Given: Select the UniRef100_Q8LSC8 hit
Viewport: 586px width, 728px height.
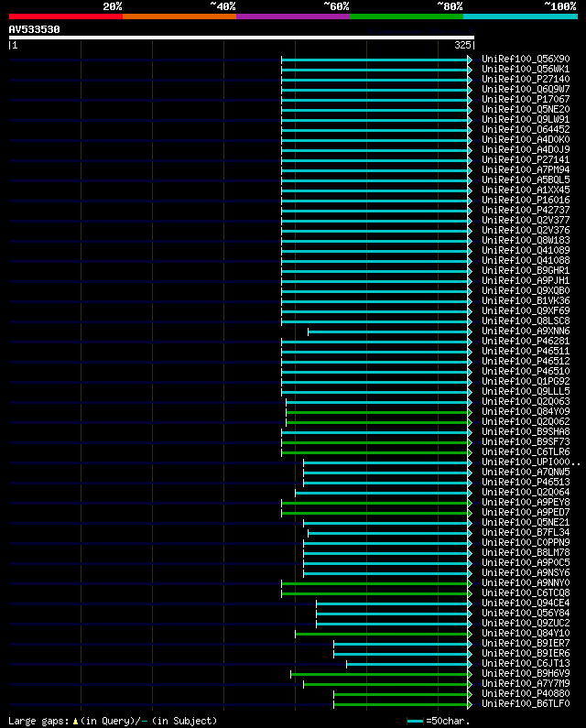Looking at the screenshot, I should pos(526,321).
